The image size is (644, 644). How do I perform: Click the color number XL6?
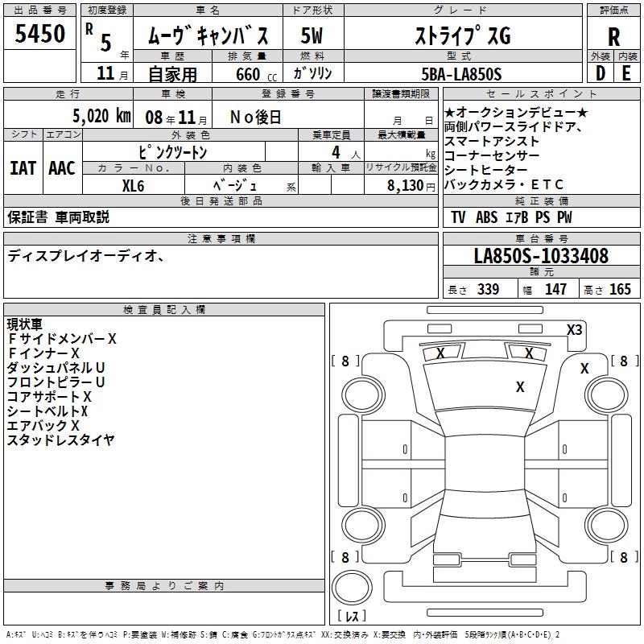tap(133, 186)
